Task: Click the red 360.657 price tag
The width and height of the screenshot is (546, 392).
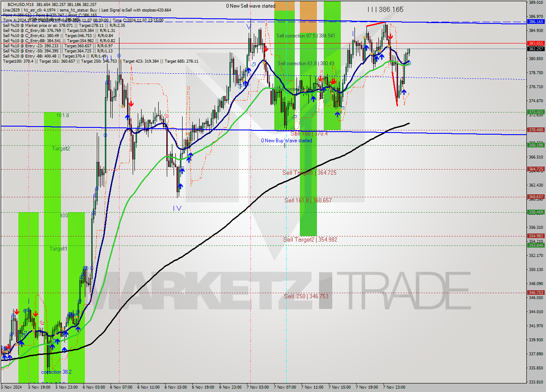Action: pyautogui.click(x=536, y=197)
